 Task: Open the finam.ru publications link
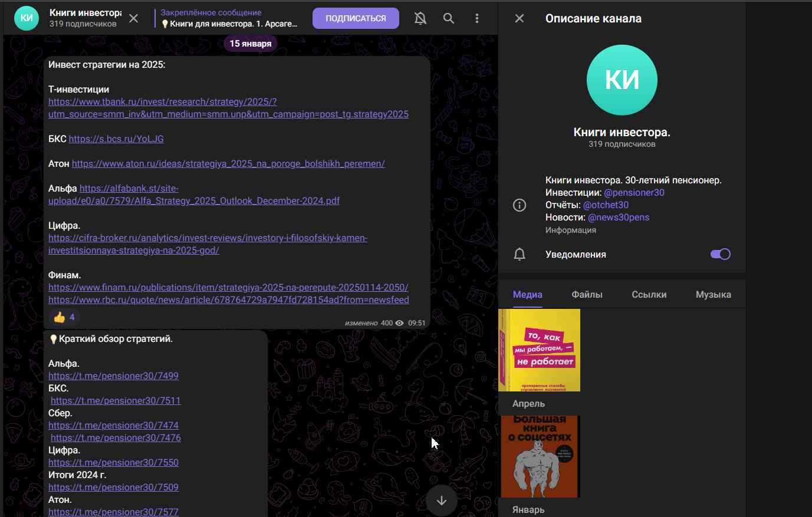click(x=228, y=288)
